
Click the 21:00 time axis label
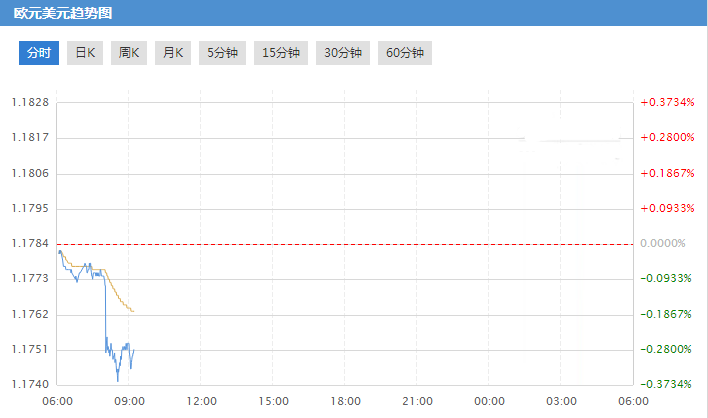[x=417, y=401]
